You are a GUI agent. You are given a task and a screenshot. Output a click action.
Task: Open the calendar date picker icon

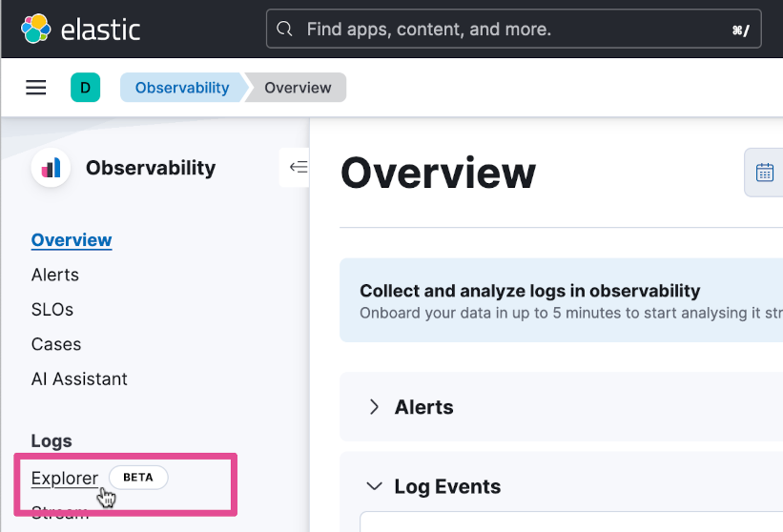[765, 173]
